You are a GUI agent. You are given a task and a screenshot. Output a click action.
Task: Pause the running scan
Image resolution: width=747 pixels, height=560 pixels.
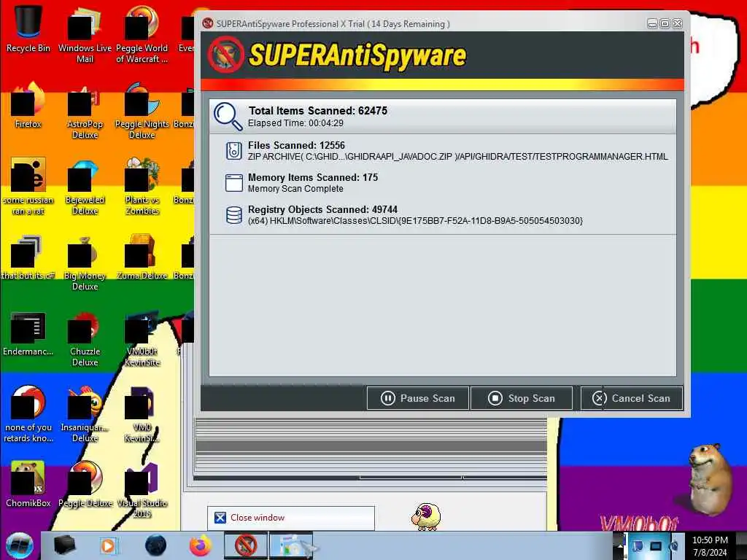click(418, 398)
